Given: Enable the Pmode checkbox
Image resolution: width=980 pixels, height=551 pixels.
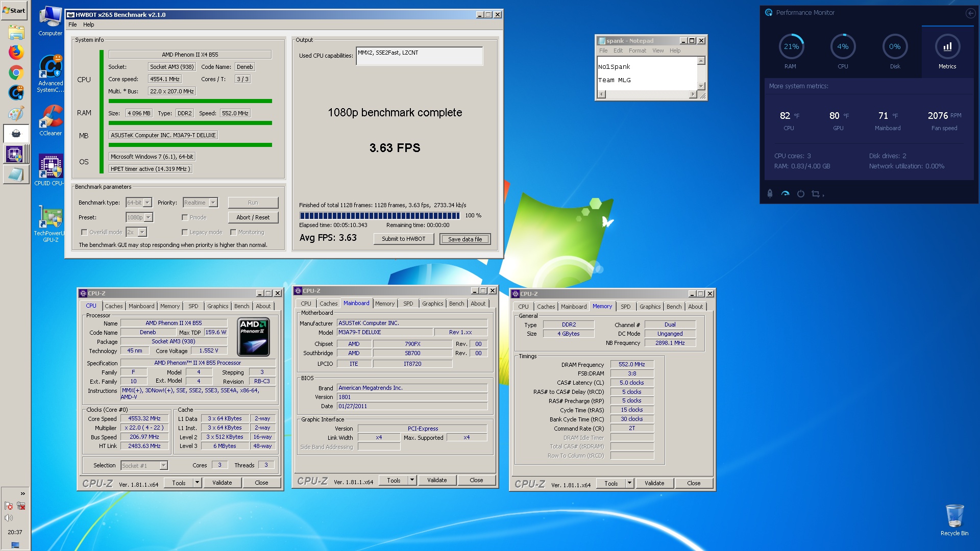Looking at the screenshot, I should tap(185, 217).
